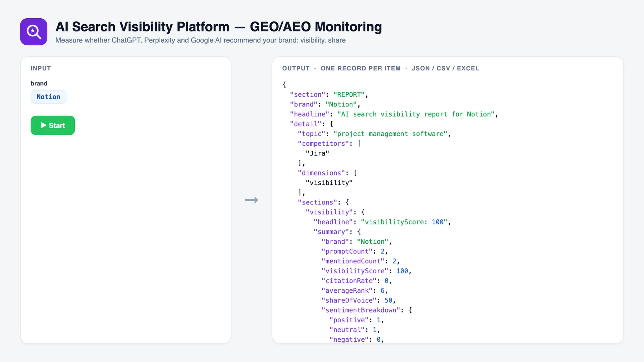The height and width of the screenshot is (362, 644).
Task: Click the top-level "brand": "Notion" line under section
Action: point(325,104)
